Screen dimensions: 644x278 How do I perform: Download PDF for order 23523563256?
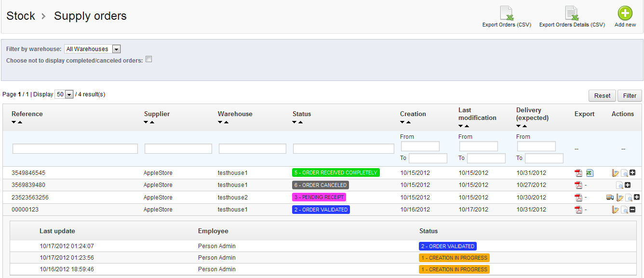coord(578,198)
